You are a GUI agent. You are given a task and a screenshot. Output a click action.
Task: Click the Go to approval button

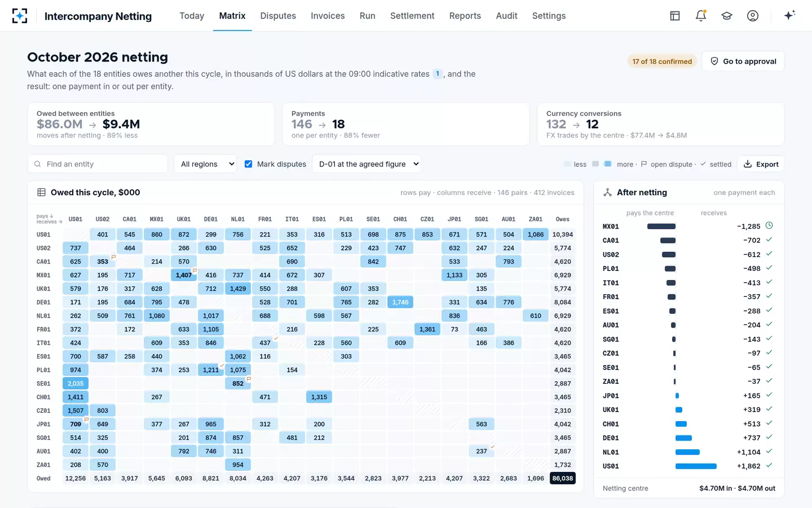[x=743, y=61]
